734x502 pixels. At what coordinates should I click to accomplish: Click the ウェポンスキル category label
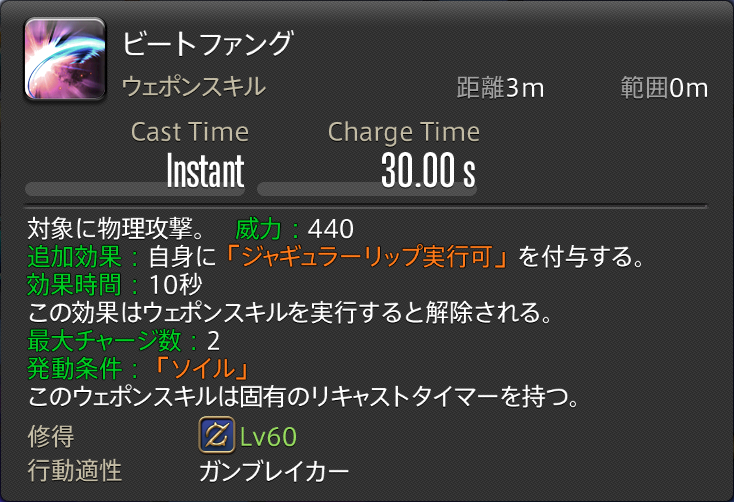coord(194,87)
